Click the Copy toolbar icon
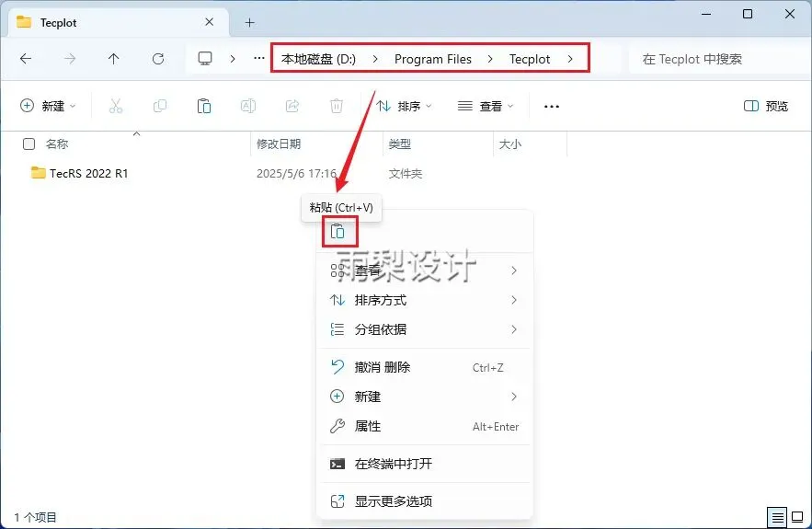 pyautogui.click(x=160, y=106)
